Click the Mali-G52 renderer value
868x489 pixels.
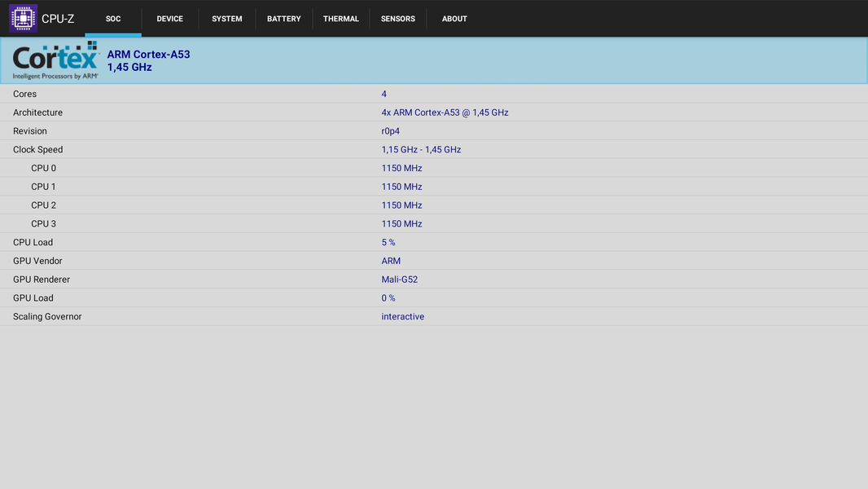pos(400,280)
